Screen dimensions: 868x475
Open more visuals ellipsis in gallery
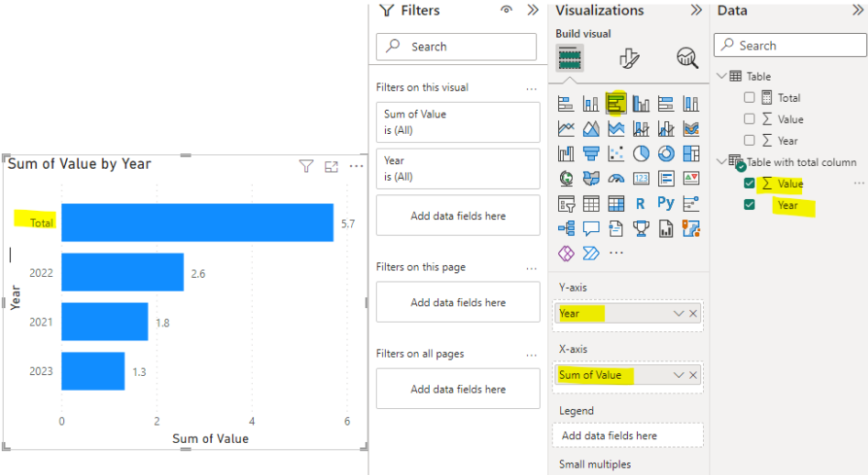[x=616, y=253]
